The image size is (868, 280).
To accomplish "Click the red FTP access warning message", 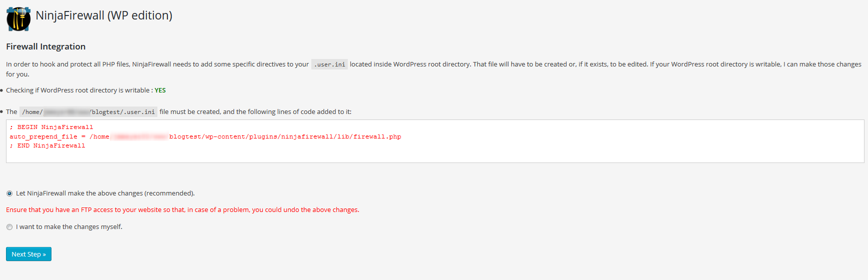I will pos(182,209).
